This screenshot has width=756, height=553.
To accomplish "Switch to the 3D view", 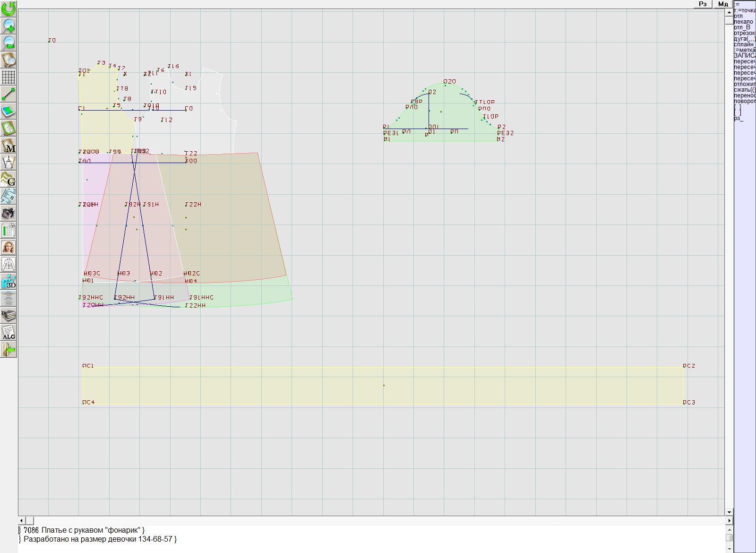I will (9, 282).
